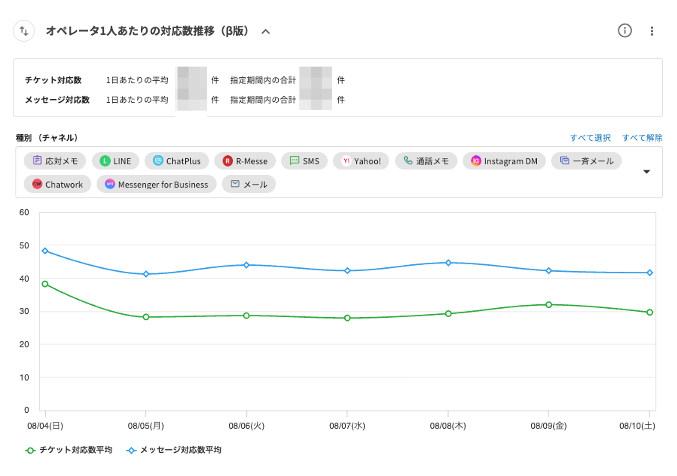Click the sort arrows icon beside title
The height and width of the screenshot is (476, 677).
pyautogui.click(x=24, y=31)
